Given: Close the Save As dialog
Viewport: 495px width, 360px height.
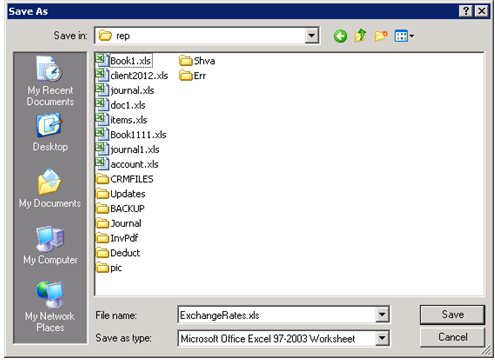Looking at the screenshot, I should 482,11.
